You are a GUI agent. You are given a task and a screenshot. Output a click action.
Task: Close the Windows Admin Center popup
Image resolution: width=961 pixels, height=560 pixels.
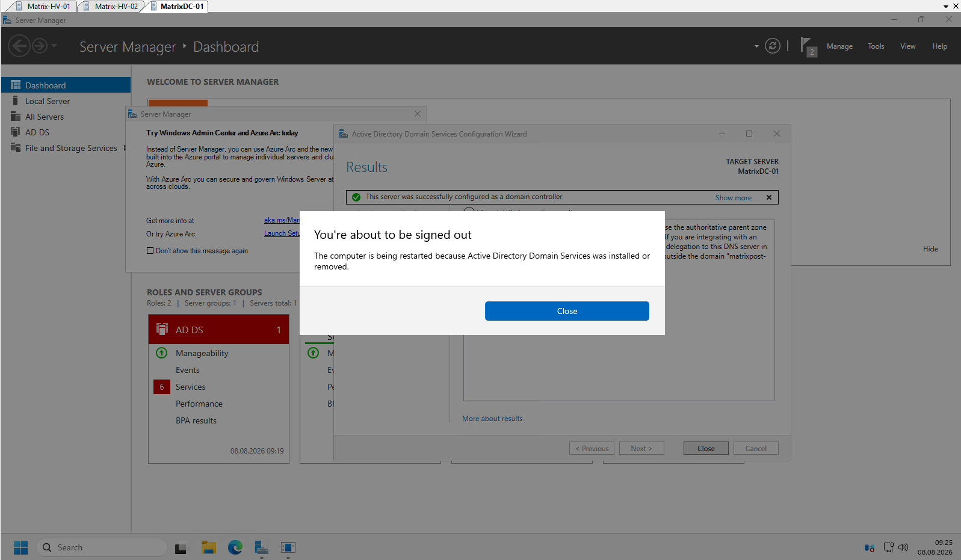click(418, 114)
